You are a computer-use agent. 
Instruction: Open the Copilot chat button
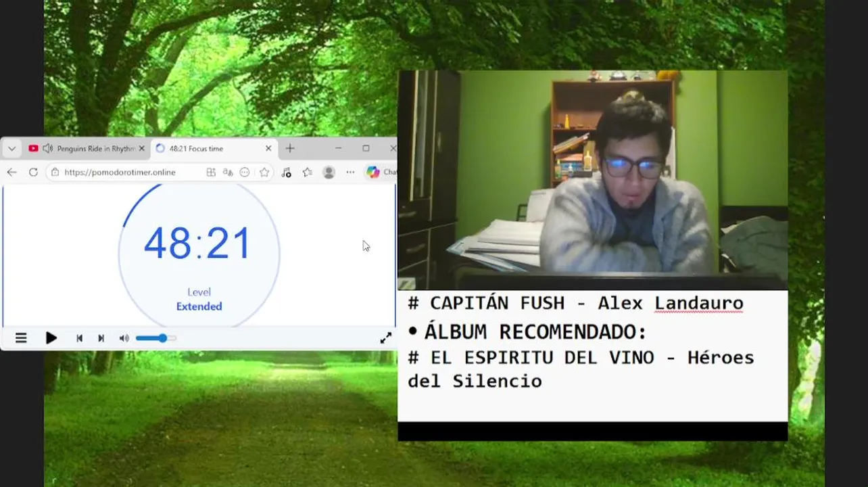(381, 172)
